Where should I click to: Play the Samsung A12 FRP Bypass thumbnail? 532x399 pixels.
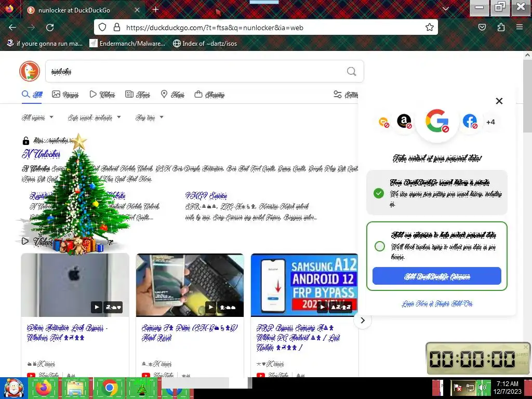[304, 285]
